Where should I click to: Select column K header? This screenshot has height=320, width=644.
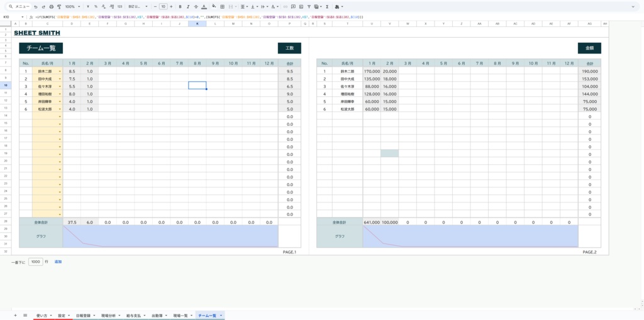(197, 24)
